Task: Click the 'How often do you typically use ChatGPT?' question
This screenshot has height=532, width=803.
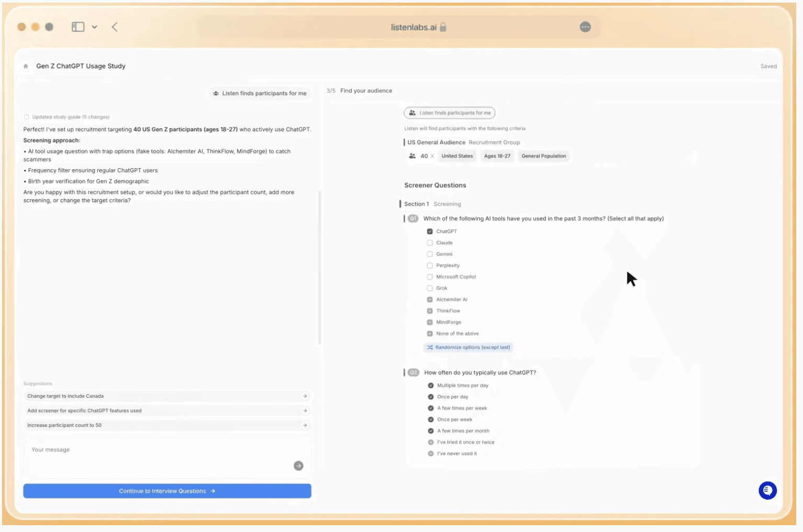Action: point(480,373)
